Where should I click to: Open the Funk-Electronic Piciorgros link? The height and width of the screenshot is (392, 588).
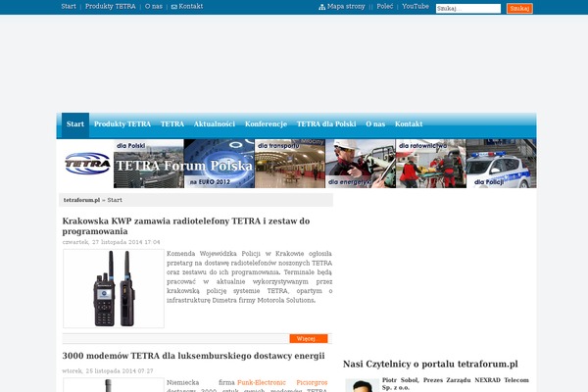282,382
